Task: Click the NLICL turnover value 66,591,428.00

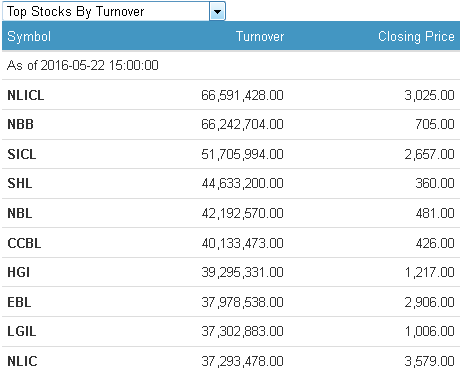Action: coord(242,95)
